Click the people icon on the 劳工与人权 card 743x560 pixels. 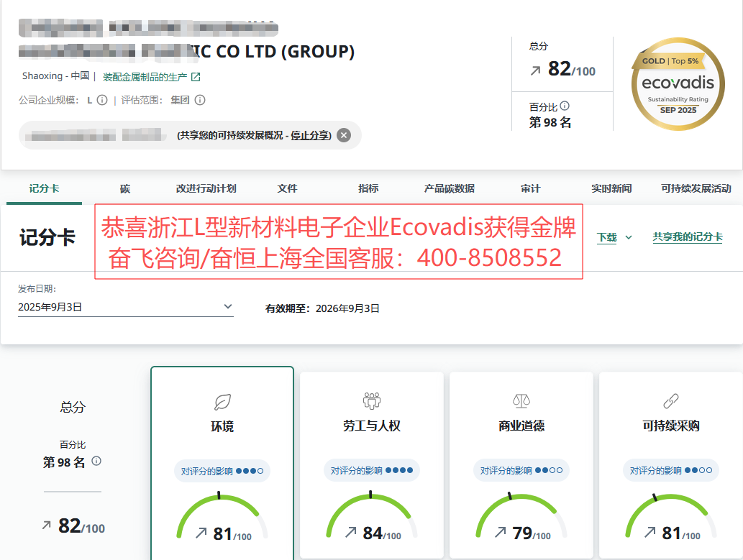[x=372, y=401]
